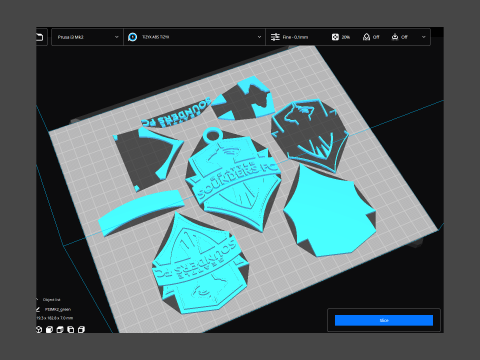Select the center Sounders FC keychain model

pyautogui.click(x=233, y=180)
